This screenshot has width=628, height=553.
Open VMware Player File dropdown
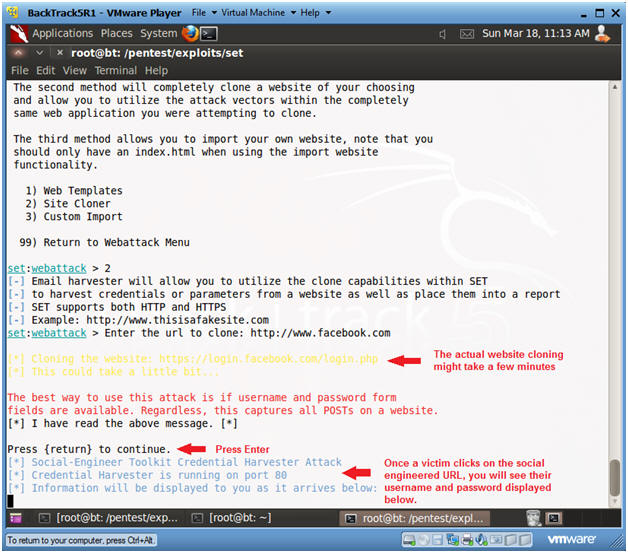coord(203,13)
